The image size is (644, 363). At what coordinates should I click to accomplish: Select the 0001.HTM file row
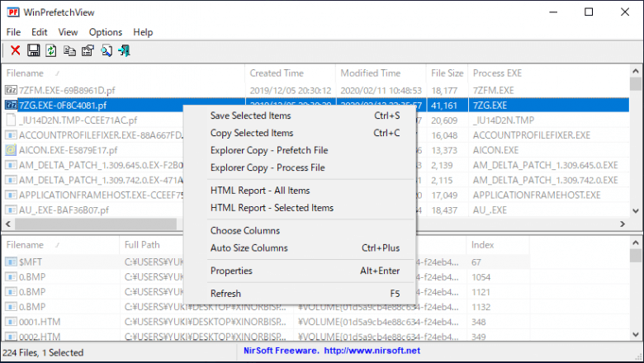[x=266, y=322]
